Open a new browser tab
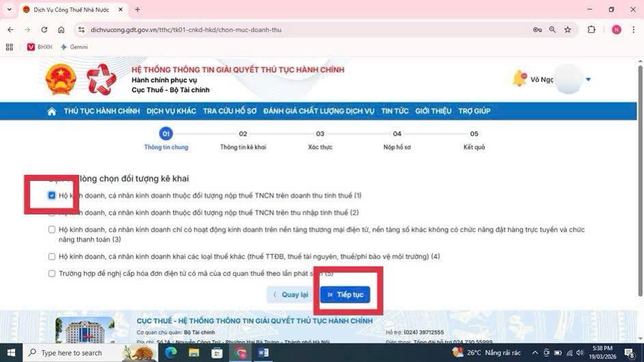644x362 pixels. [137, 10]
